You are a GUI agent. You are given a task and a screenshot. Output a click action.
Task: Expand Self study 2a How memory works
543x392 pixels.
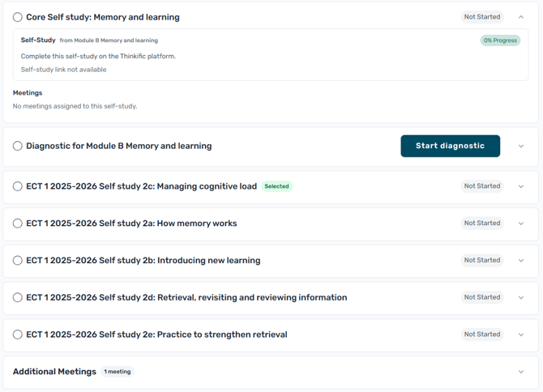pos(521,224)
